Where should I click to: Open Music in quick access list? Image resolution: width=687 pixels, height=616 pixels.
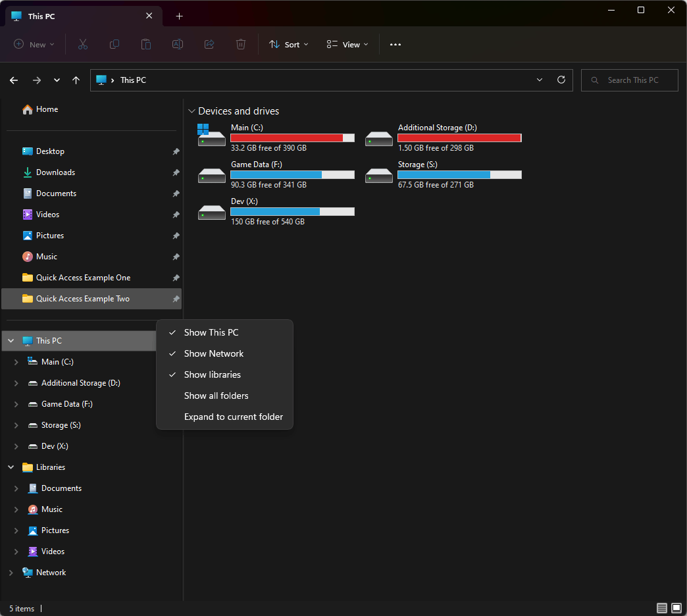pyautogui.click(x=91, y=256)
